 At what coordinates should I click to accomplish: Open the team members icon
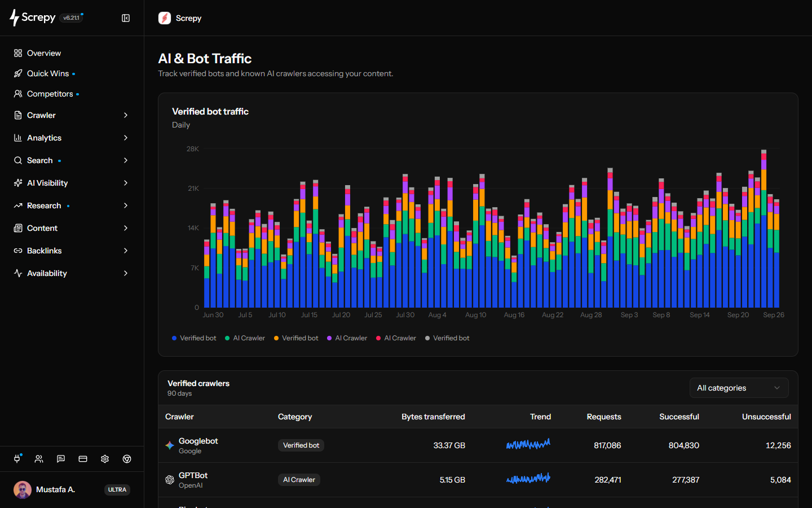[39, 459]
